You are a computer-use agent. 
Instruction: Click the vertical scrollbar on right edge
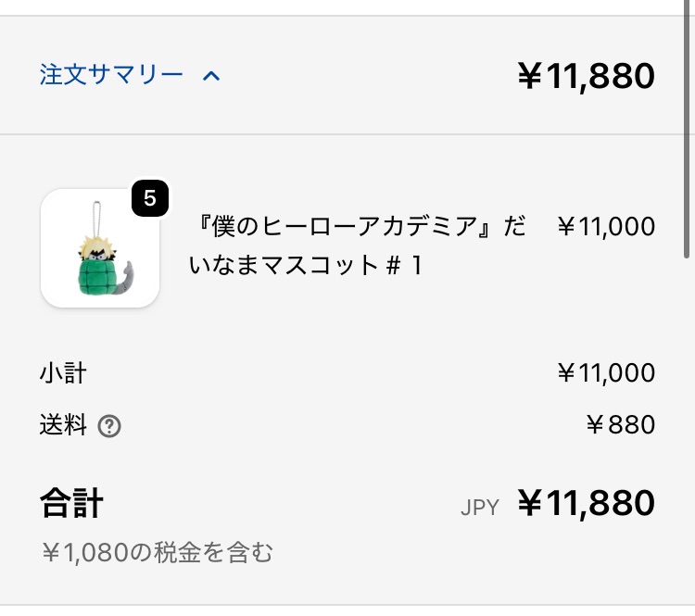pos(687,130)
